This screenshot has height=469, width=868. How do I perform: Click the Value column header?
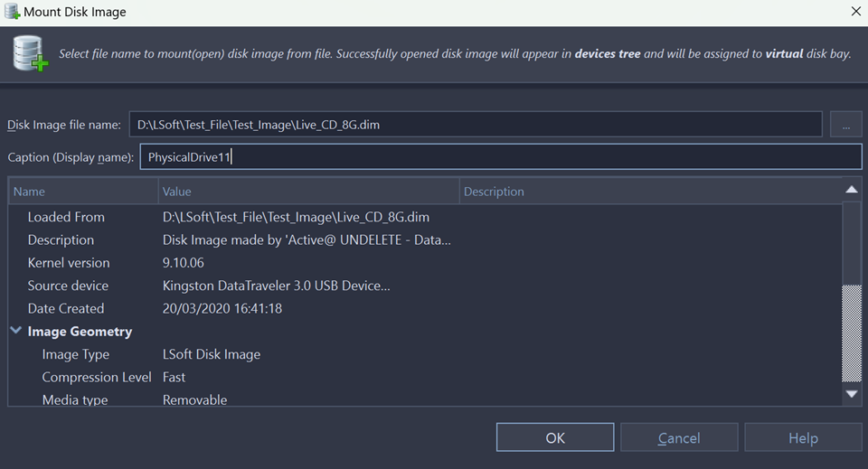[307, 192]
